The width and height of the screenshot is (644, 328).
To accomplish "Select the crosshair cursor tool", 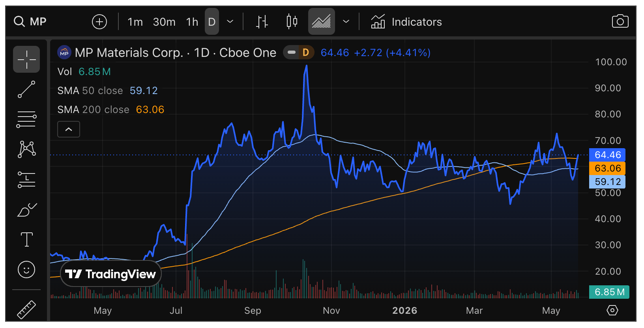I will pyautogui.click(x=26, y=59).
